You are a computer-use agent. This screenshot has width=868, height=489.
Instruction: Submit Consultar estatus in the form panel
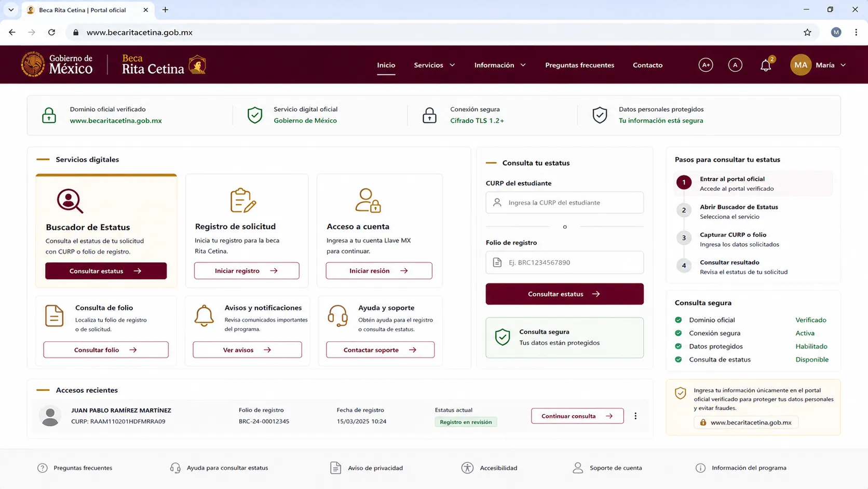point(564,294)
